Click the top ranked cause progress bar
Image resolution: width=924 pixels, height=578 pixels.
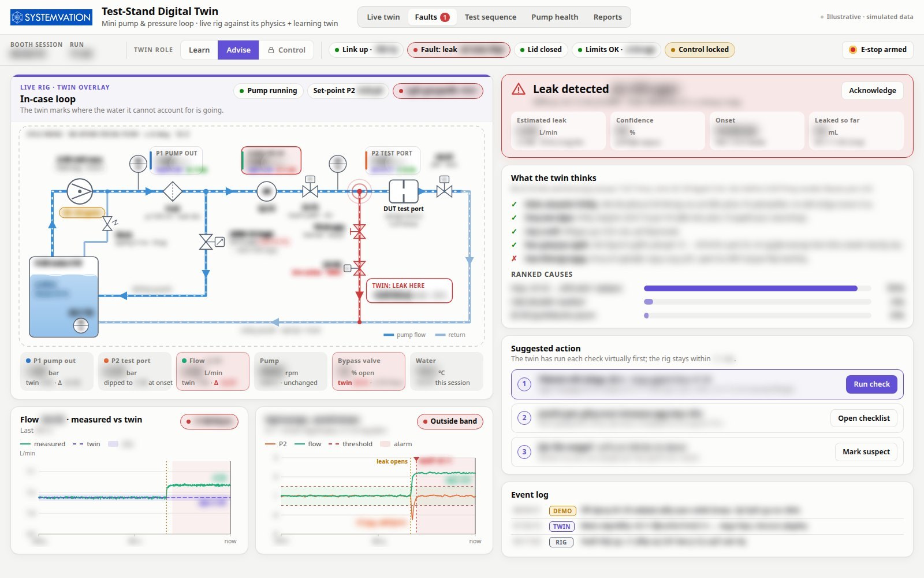757,288
